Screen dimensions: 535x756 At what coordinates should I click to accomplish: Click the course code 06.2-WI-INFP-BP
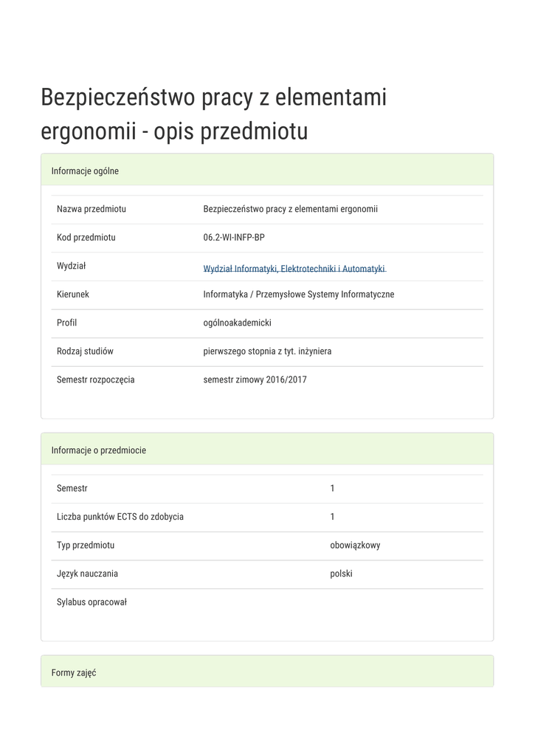tap(233, 238)
